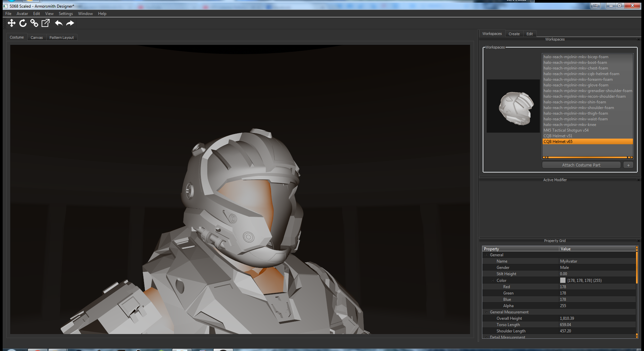Select the Rotate tool in the toolbar
The width and height of the screenshot is (644, 351).
pyautogui.click(x=23, y=23)
